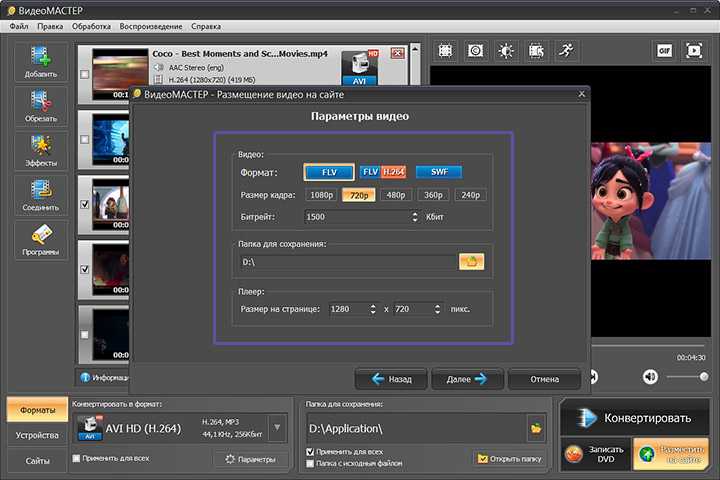Choose 240p frame size
This screenshot has width=720, height=480.
[x=471, y=195]
